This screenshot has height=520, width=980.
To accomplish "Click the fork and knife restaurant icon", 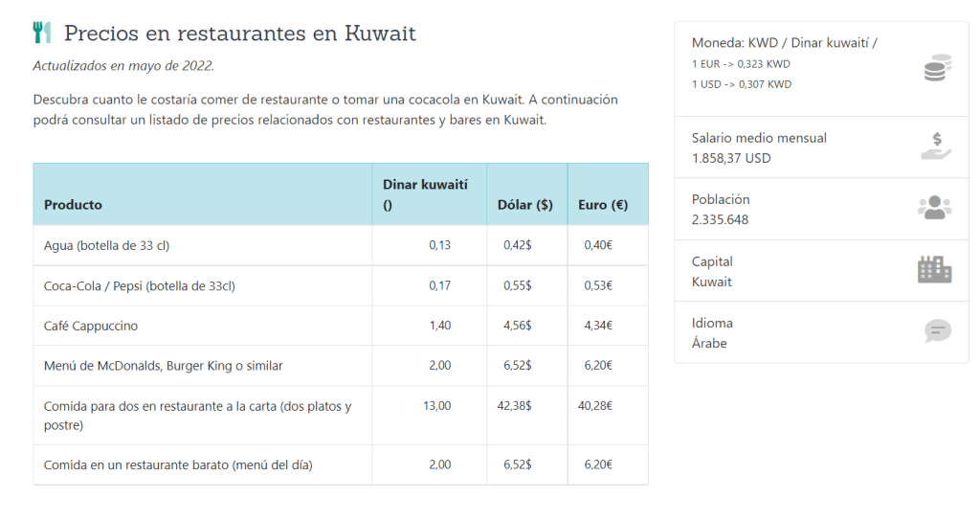I will pos(41,33).
